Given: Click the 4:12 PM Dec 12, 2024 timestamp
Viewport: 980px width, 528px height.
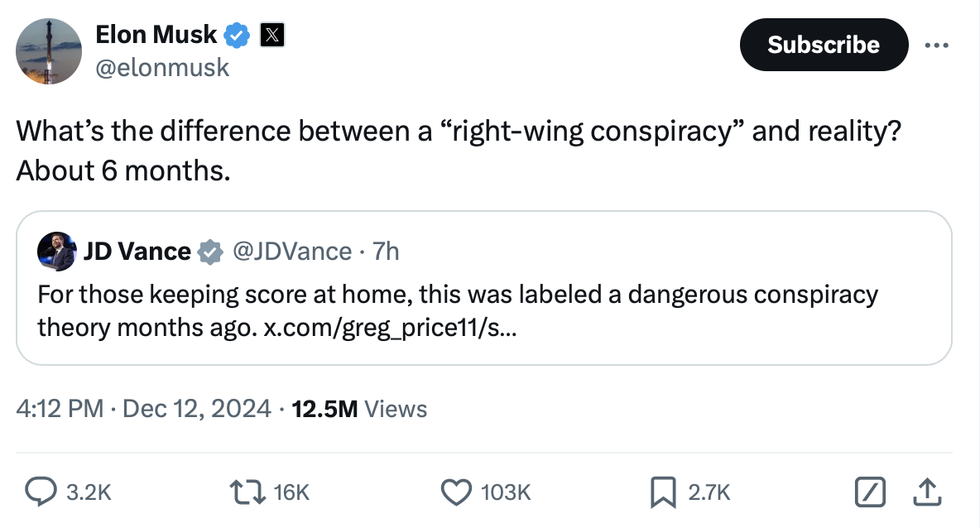Looking at the screenshot, I should pos(143,408).
